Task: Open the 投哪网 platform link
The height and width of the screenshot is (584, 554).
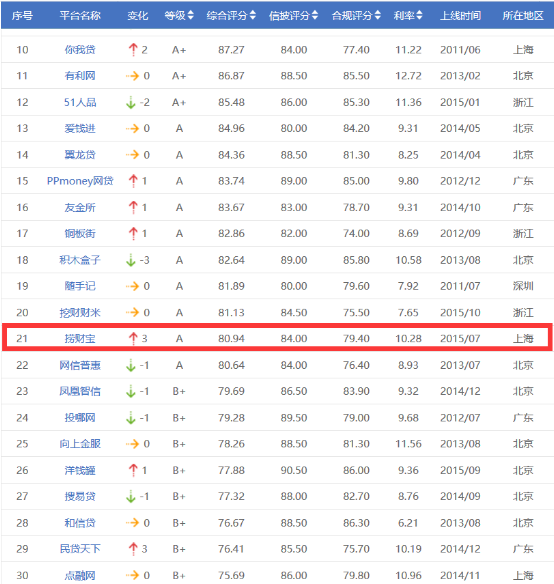Action: click(x=80, y=418)
